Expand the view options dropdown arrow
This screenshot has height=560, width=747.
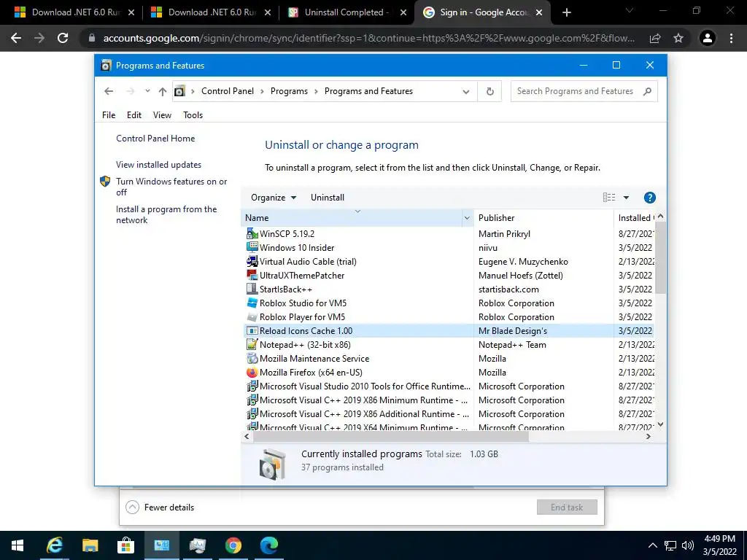click(x=626, y=198)
